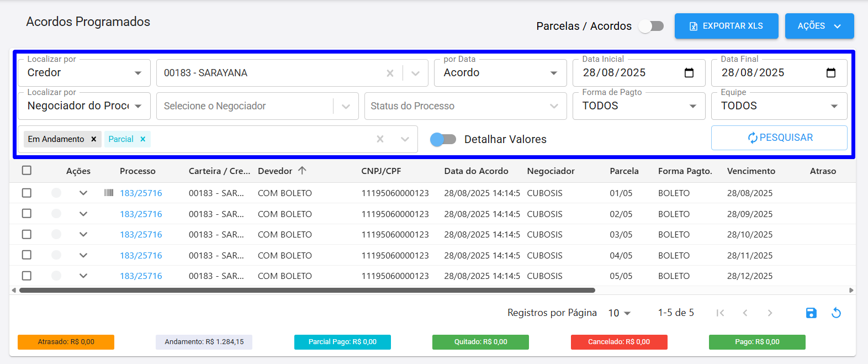Remove the Em Andamento status chip

(x=94, y=139)
